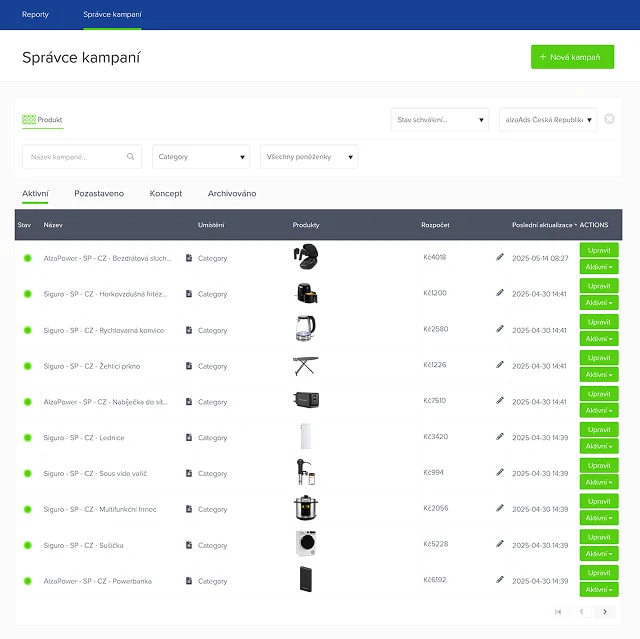Click green status dot for Žehlicí prkno
The width and height of the screenshot is (640, 639).
[x=28, y=366]
